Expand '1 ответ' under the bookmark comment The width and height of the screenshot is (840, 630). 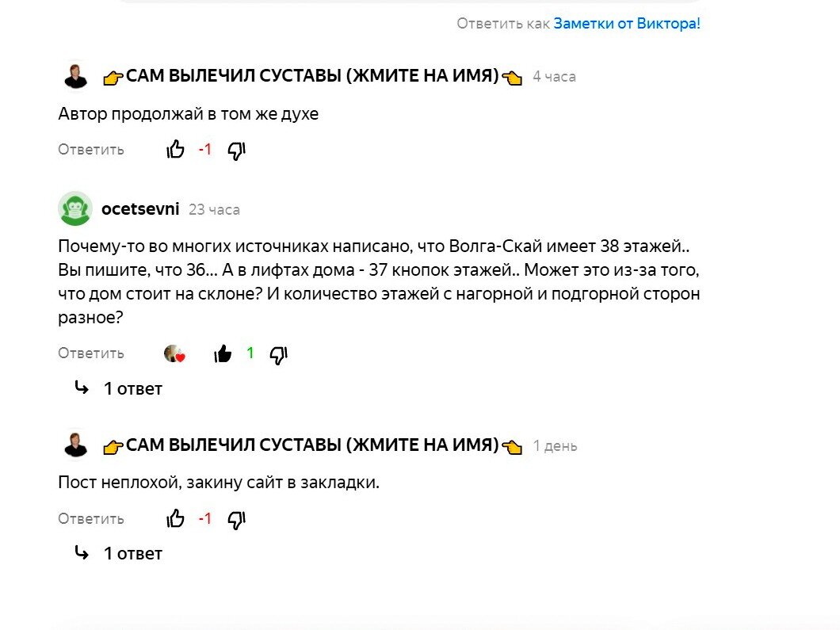pyautogui.click(x=133, y=553)
